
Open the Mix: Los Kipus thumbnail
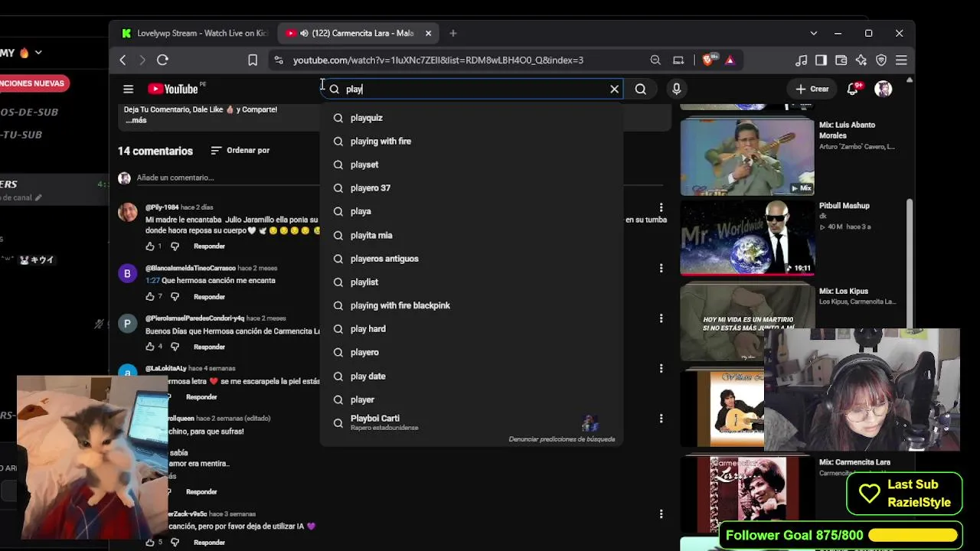747,321
